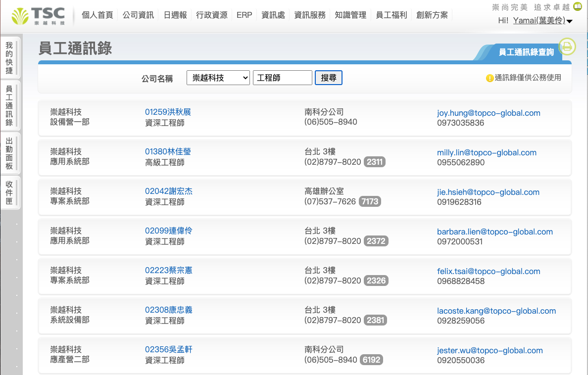588x375 pixels.
Task: Open the 收件匣 side tab
Action: (9, 192)
